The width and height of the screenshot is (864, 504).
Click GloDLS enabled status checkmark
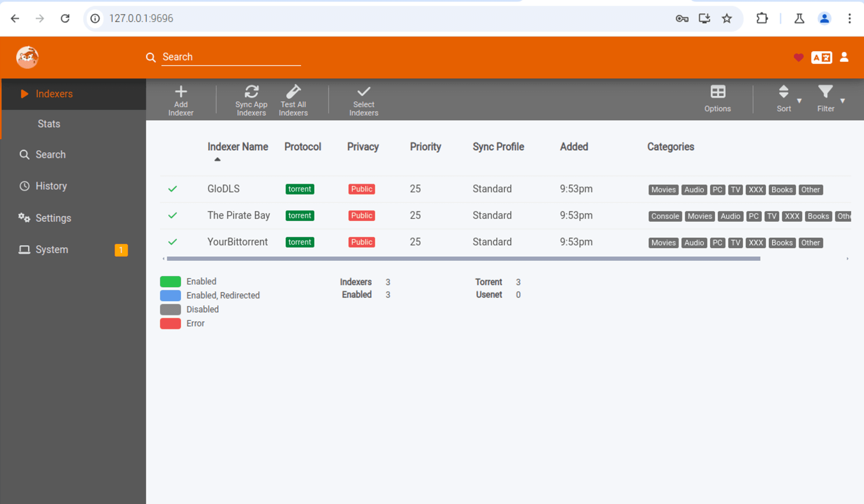(x=173, y=189)
